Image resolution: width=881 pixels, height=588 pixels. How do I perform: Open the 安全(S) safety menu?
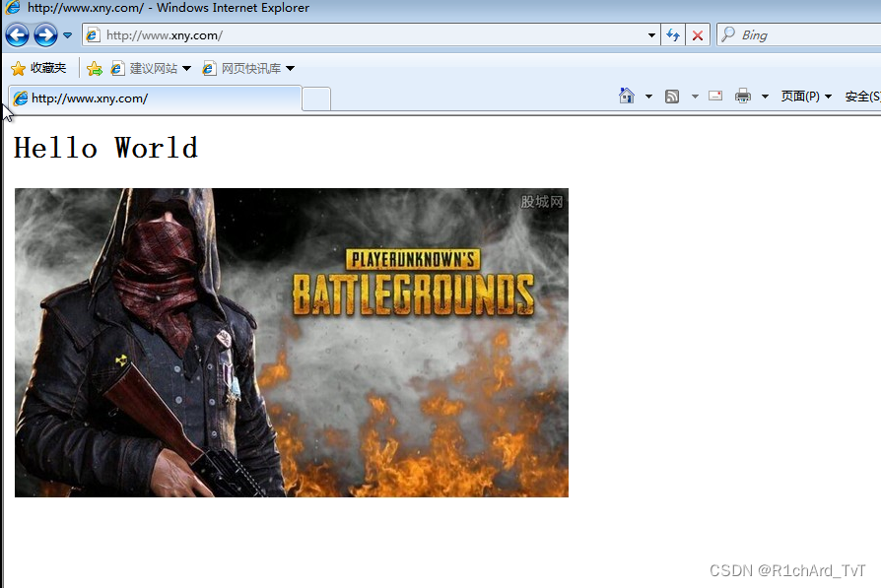pyautogui.click(x=862, y=97)
